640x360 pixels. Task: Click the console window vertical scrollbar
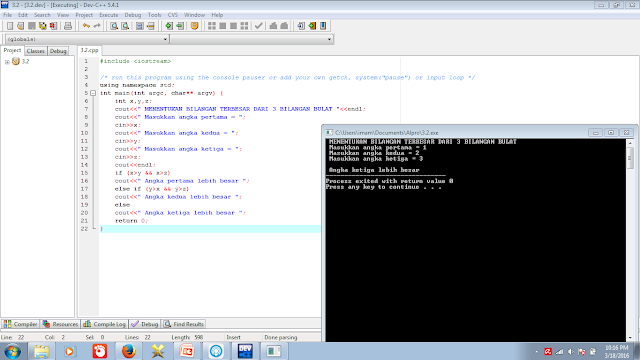coord(630,240)
